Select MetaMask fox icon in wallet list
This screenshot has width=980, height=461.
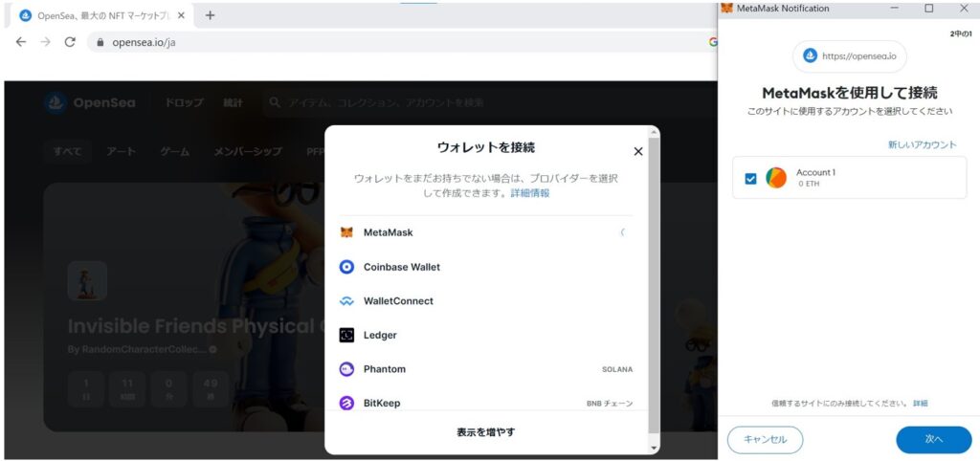346,232
